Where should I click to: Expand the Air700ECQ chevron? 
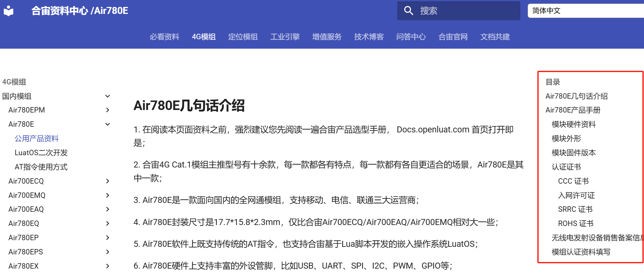tap(108, 181)
